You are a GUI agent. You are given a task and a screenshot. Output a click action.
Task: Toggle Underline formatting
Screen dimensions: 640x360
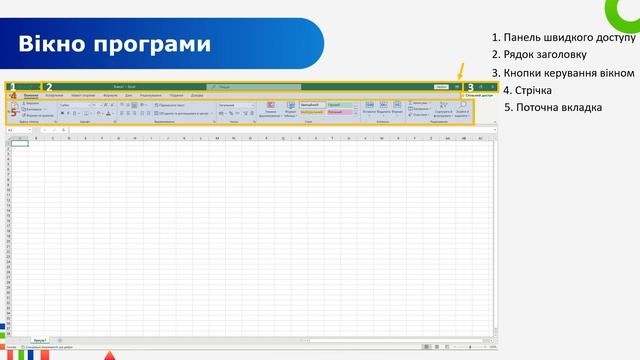(74, 113)
